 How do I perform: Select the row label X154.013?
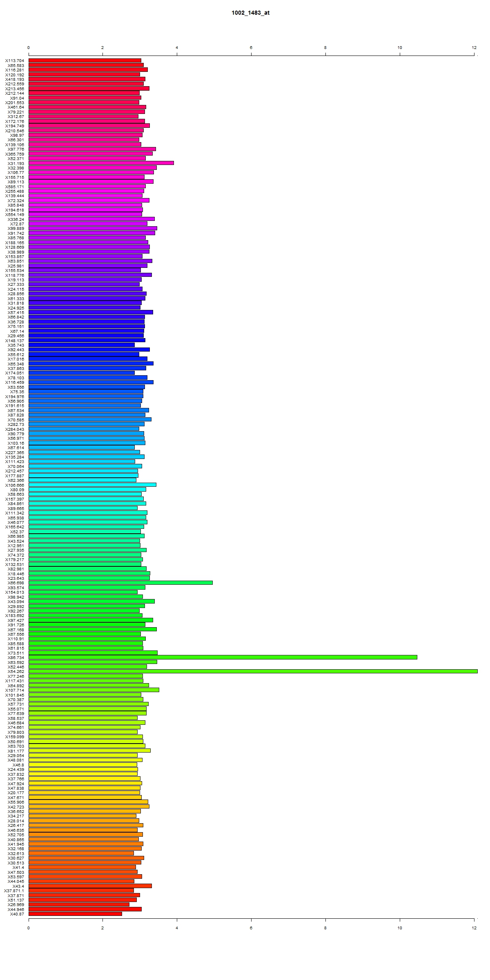pyautogui.click(x=15, y=592)
